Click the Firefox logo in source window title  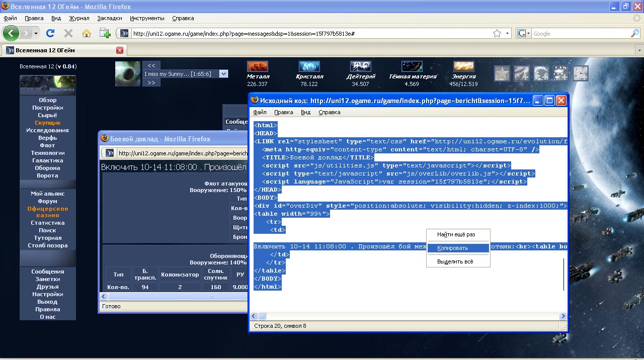tap(255, 101)
